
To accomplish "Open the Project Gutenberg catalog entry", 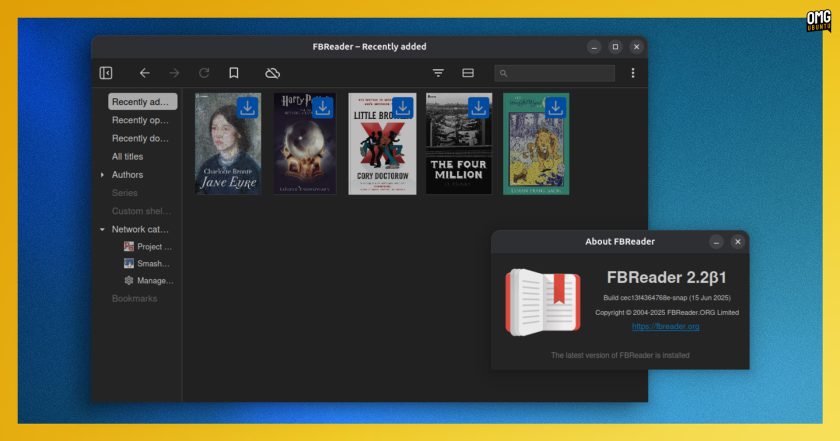I will click(x=148, y=246).
